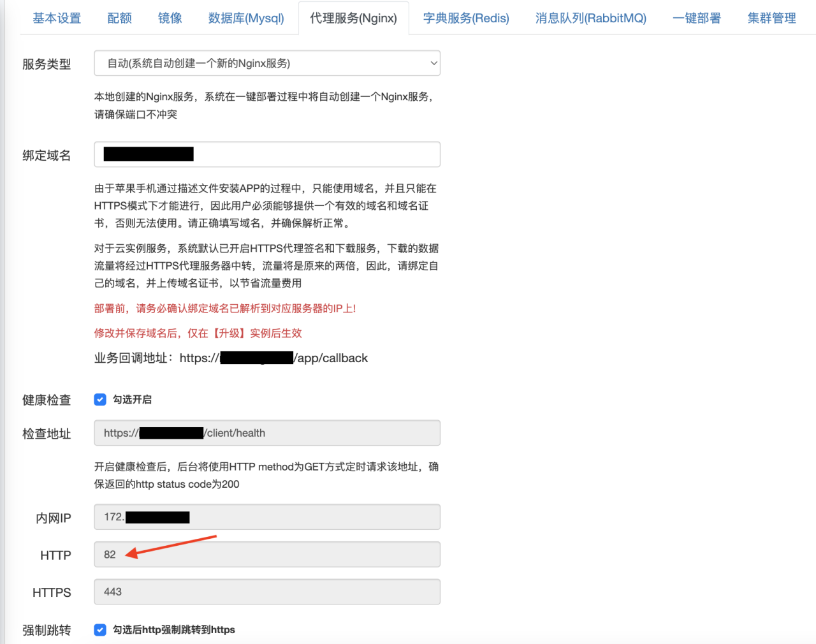This screenshot has height=644, width=816.
Task: Click the HTTPS port field showing 443
Action: 266,592
